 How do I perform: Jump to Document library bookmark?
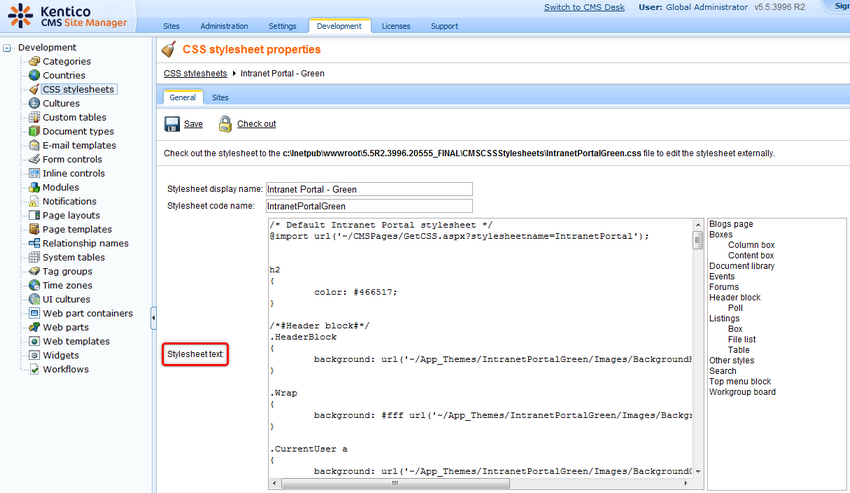click(x=742, y=266)
